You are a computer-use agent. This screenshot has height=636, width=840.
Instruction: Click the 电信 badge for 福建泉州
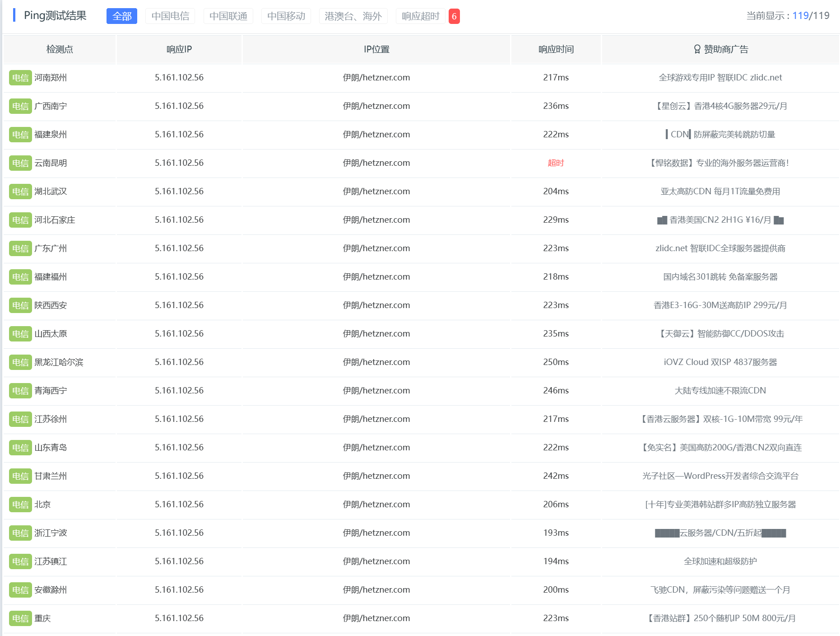point(20,135)
